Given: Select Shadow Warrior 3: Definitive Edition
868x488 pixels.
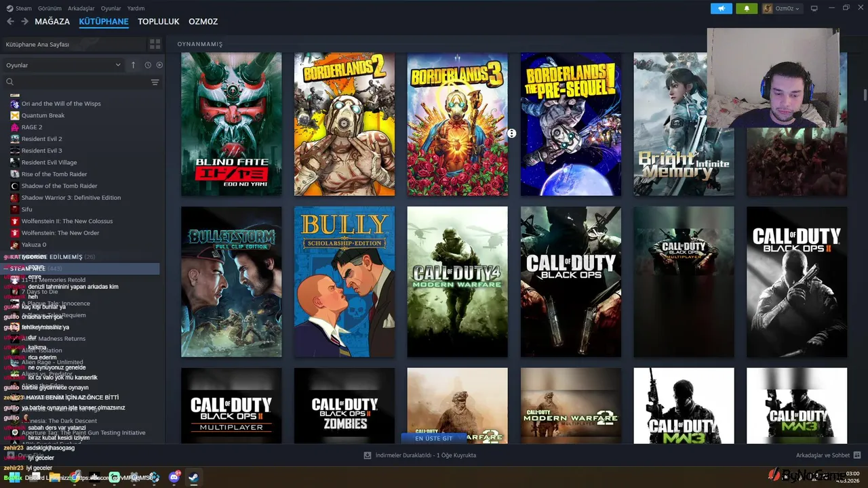Looking at the screenshot, I should 71,198.
